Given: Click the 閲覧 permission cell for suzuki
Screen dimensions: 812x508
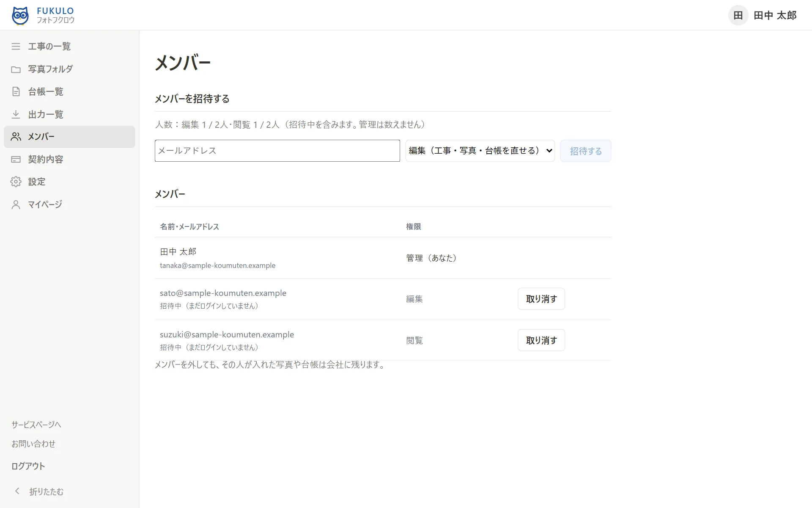Looking at the screenshot, I should pos(414,340).
